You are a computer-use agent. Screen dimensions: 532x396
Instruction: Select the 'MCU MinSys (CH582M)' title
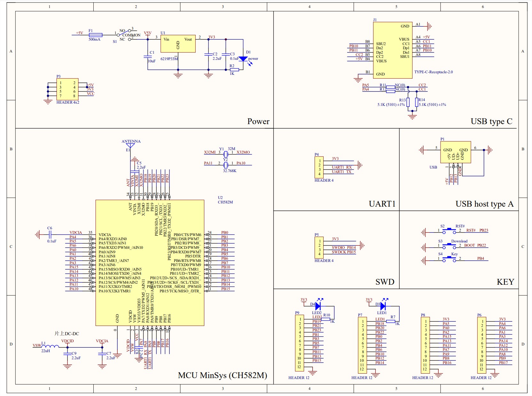223,375
